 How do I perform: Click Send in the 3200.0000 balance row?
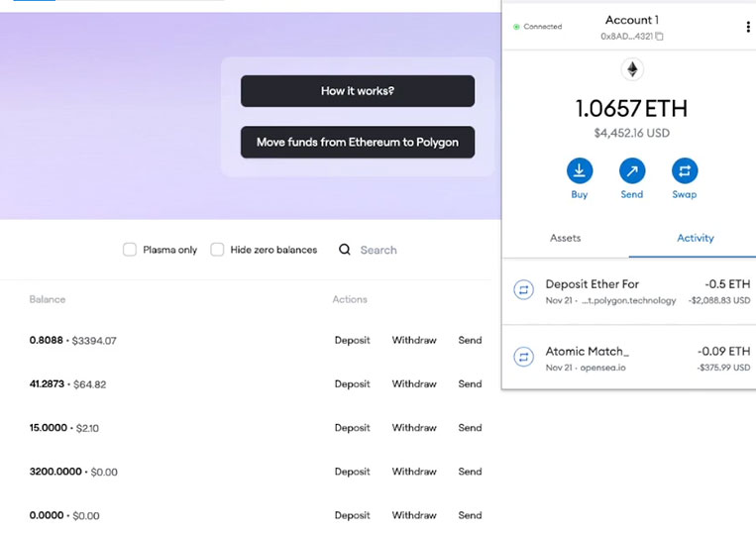(470, 472)
